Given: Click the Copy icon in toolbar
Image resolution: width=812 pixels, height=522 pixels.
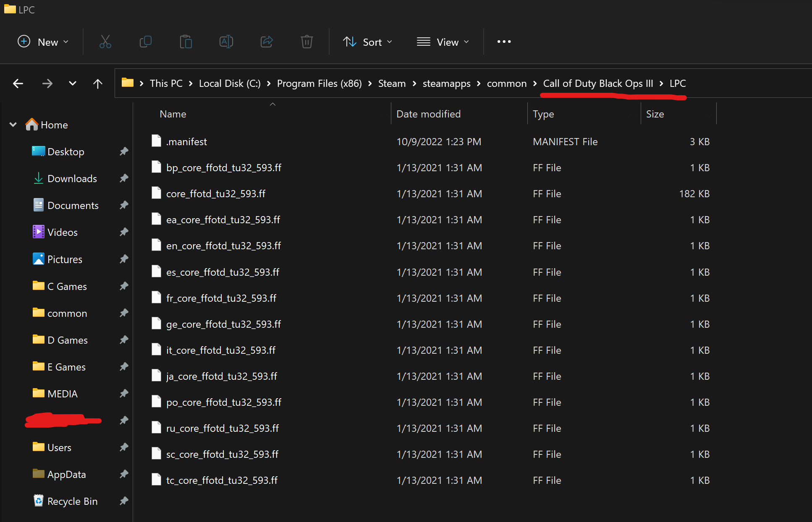Looking at the screenshot, I should click(x=145, y=42).
